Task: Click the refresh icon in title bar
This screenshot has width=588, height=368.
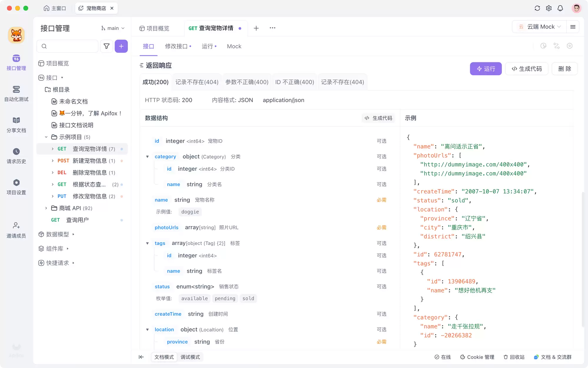Action: (x=537, y=8)
